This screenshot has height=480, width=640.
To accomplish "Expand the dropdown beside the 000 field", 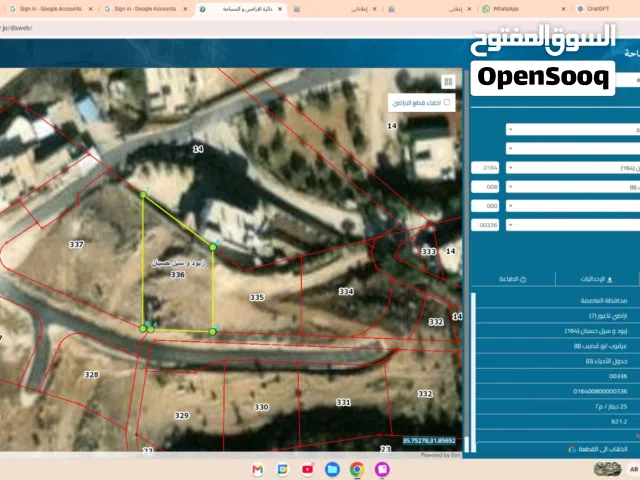I will click(573, 206).
